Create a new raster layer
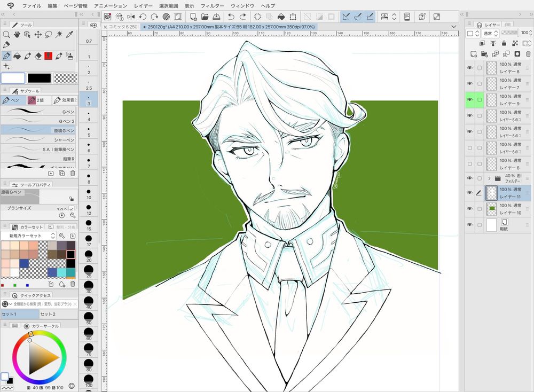Image resolution: width=534 pixels, height=392 pixels. [473, 54]
